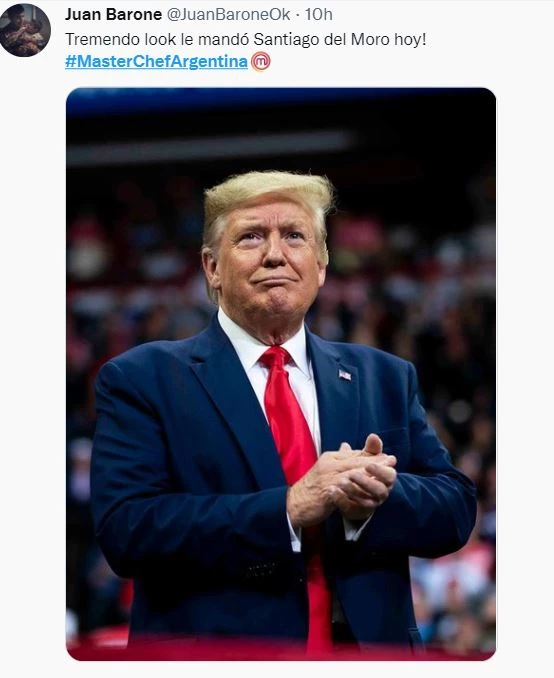Click the MasterChef logo emoji after the hashtag
The height and width of the screenshot is (678, 554).
click(x=261, y=61)
